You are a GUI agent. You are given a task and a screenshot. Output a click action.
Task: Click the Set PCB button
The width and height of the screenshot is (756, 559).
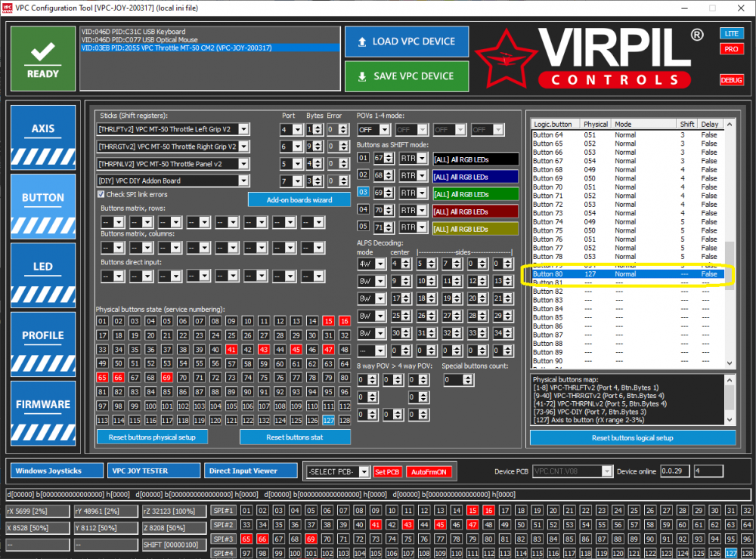click(387, 472)
